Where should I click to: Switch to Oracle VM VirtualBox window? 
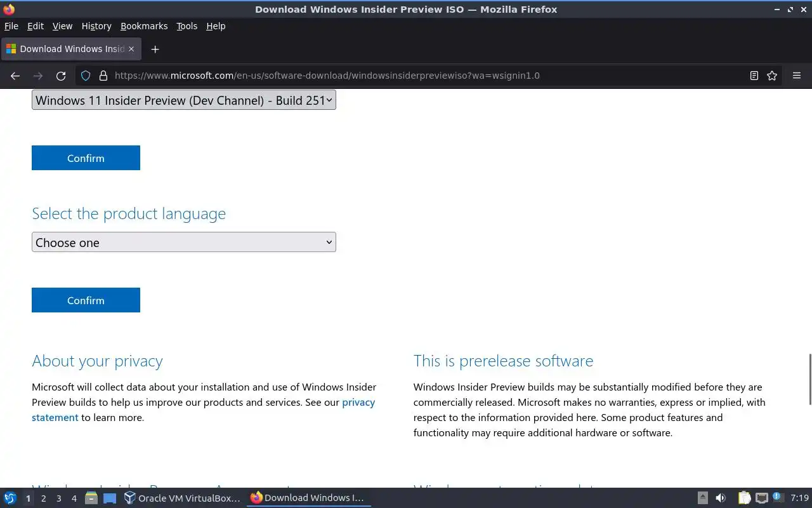(x=183, y=498)
